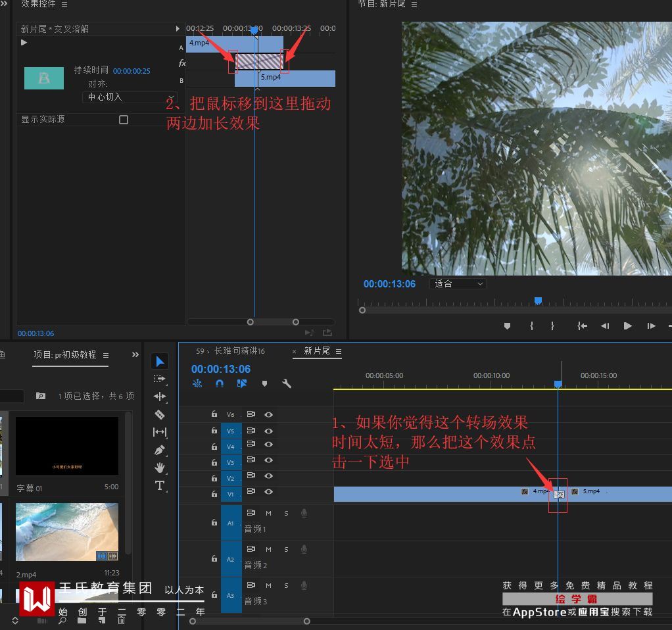
Task: Toggle V3 track output eye
Action: coord(269,460)
